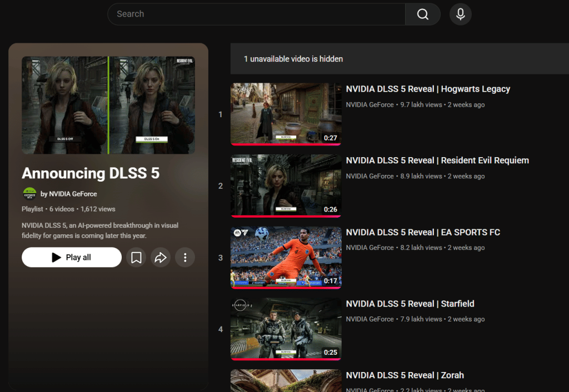The height and width of the screenshot is (392, 569).
Task: Click the search magnifier icon
Action: click(x=423, y=14)
